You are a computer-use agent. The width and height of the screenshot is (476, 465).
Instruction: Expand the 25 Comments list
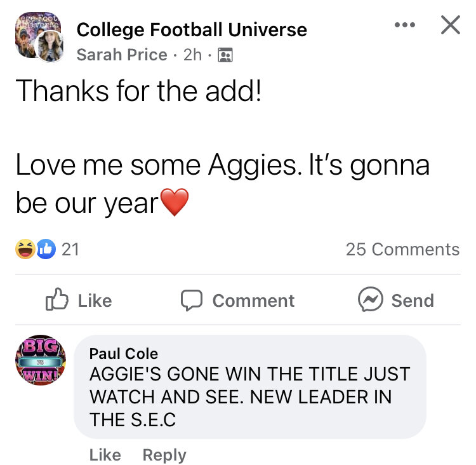(402, 250)
